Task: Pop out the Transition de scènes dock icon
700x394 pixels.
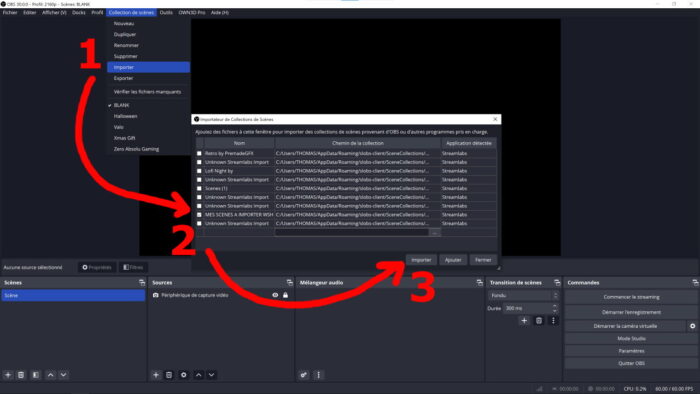Action: (557, 282)
